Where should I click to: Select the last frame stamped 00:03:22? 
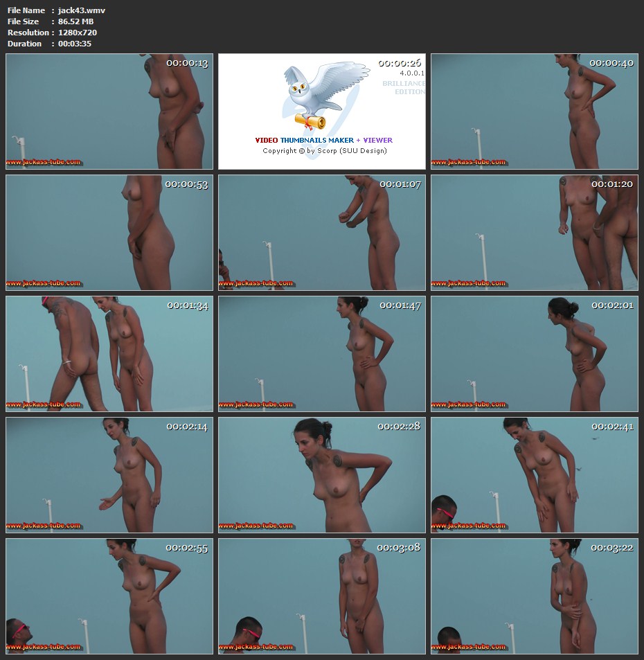[535, 596]
